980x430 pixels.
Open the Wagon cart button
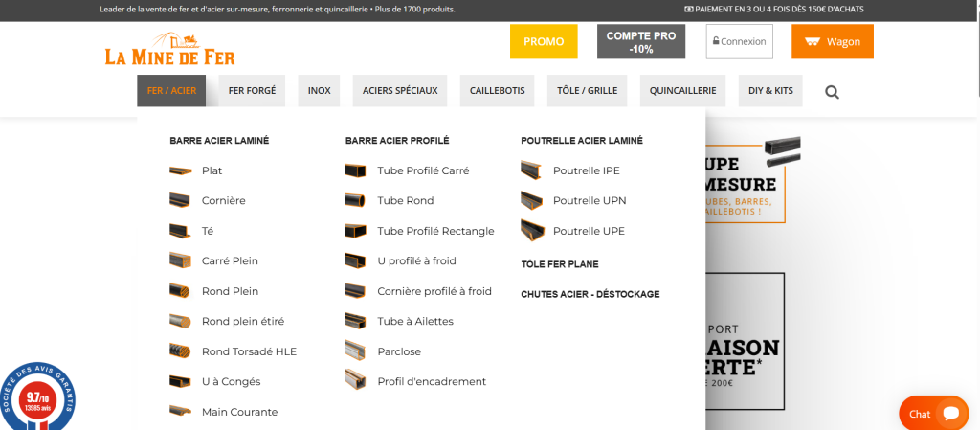point(833,41)
